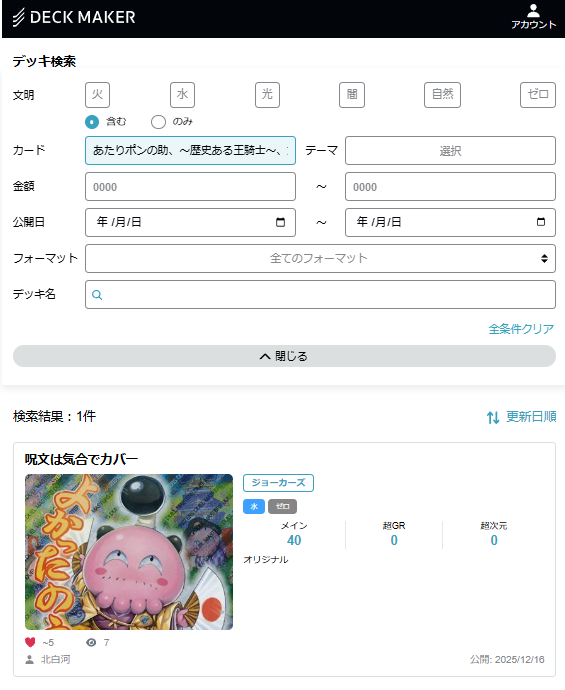The height and width of the screenshot is (690, 565).
Task: Open the start date calendar picker icon
Action: pos(280,222)
